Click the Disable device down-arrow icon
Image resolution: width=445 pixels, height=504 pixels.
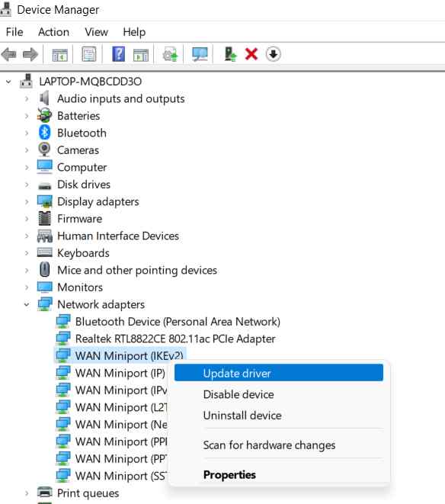pos(274,54)
